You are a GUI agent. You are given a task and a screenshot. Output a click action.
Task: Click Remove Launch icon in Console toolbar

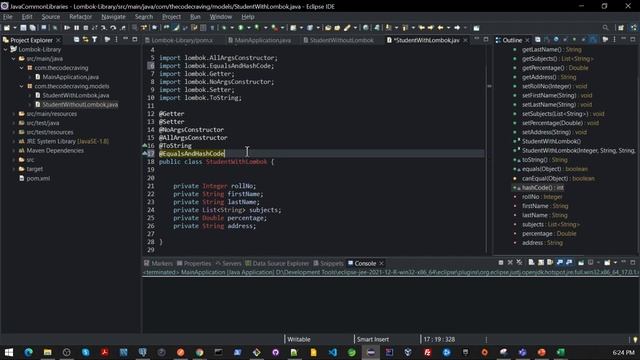[510, 262]
